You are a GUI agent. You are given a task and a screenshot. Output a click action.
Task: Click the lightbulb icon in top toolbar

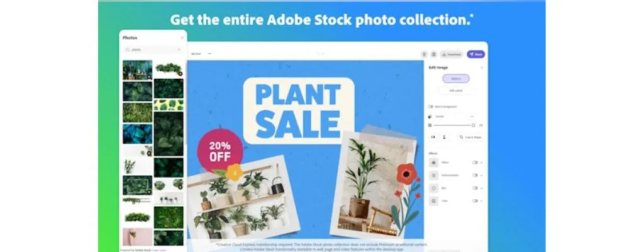coord(425,54)
